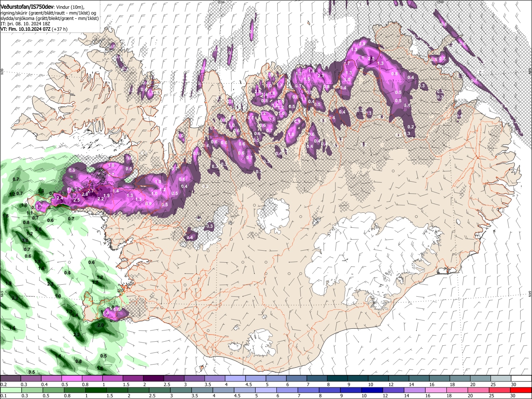Pick the 1.5–2 magenta-purple swatch in upper legend row

(133, 379)
